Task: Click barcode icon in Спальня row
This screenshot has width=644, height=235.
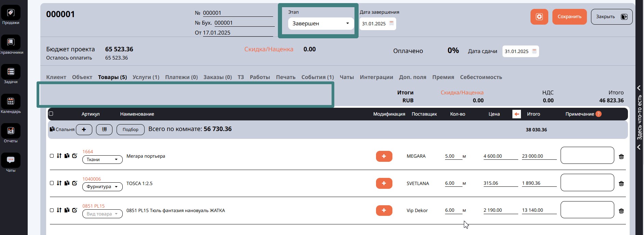Action: click(104, 130)
